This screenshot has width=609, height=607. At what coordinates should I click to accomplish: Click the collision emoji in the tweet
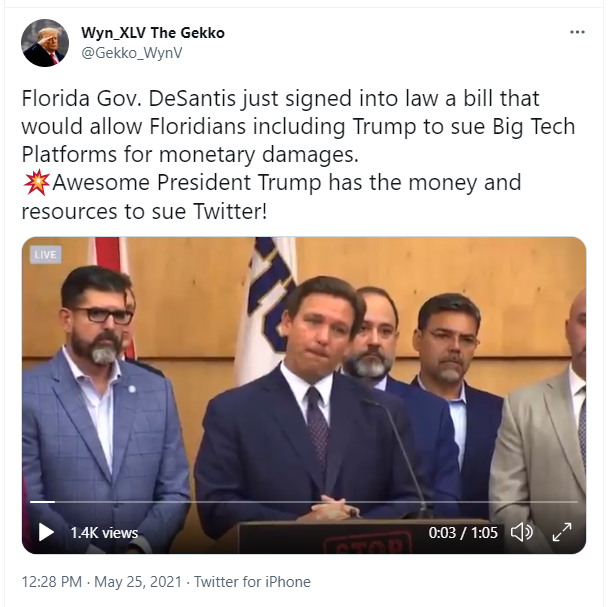[37, 183]
